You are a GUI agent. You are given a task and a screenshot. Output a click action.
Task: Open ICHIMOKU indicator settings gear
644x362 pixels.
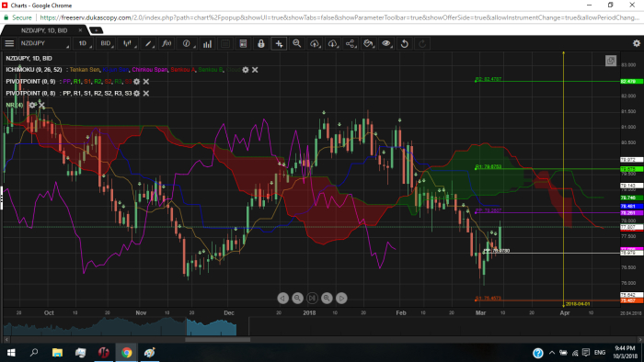(246, 70)
